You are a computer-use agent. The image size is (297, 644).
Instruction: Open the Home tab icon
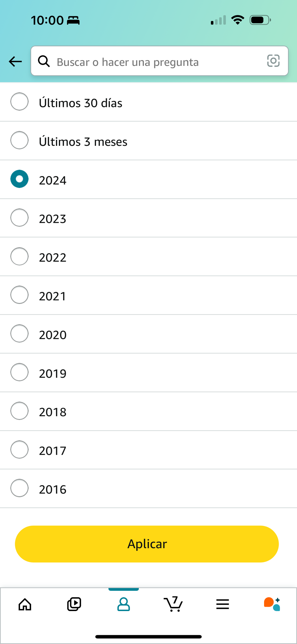click(x=25, y=604)
